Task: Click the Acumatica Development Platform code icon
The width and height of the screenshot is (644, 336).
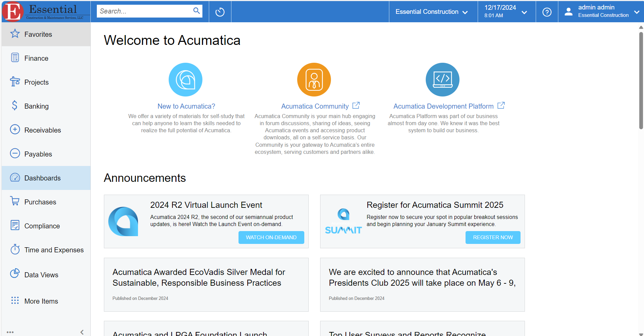Action: point(442,80)
